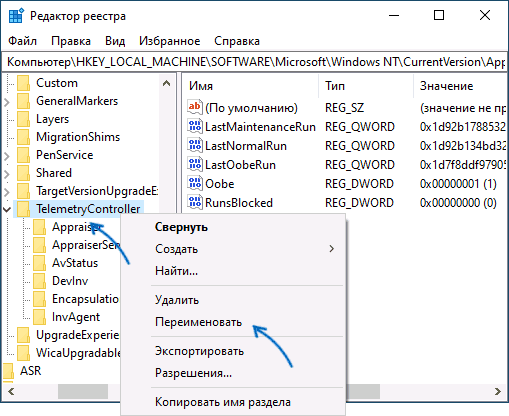Click the AppraiserSer subkey folder icon
Image resolution: width=509 pixels, height=416 pixels.
click(x=40, y=245)
